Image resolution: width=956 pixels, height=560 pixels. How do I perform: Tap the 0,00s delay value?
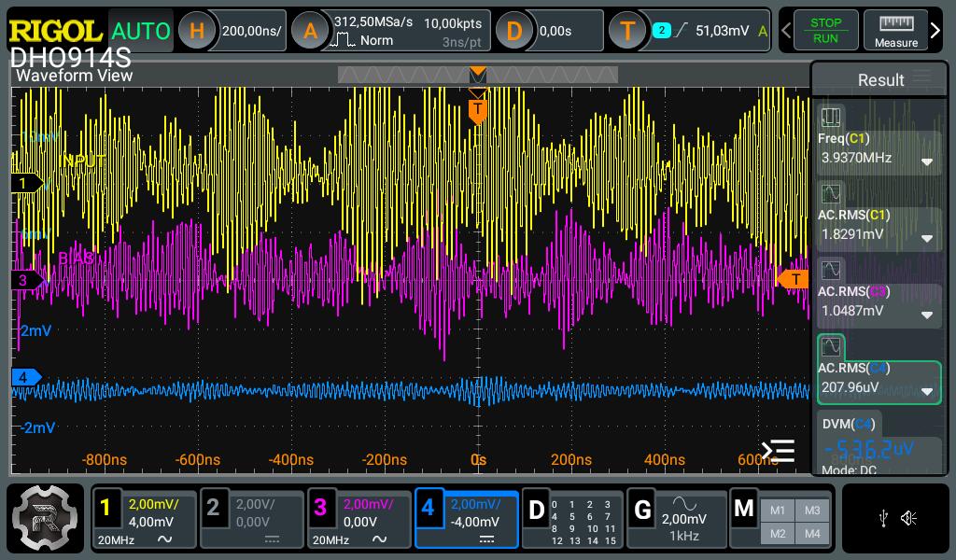(555, 31)
